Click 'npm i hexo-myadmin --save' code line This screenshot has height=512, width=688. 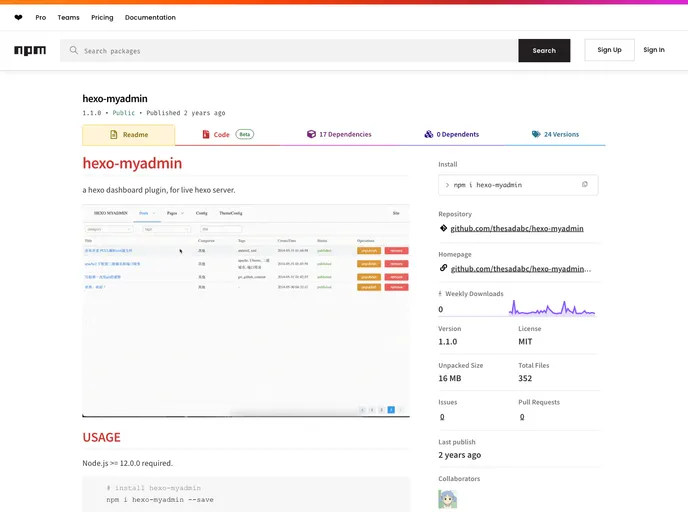click(160, 500)
